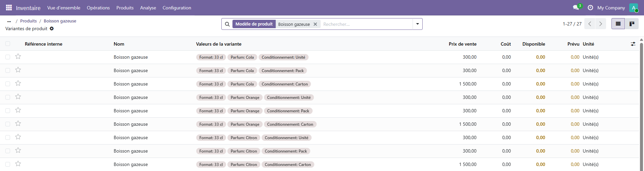
Task: Sort by Prévu column header
Action: coord(574,44)
